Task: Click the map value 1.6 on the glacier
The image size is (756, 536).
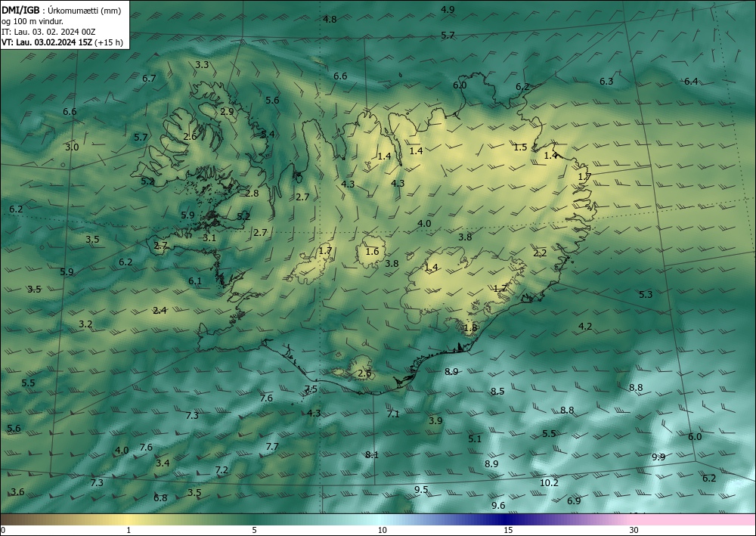Action: coord(372,252)
